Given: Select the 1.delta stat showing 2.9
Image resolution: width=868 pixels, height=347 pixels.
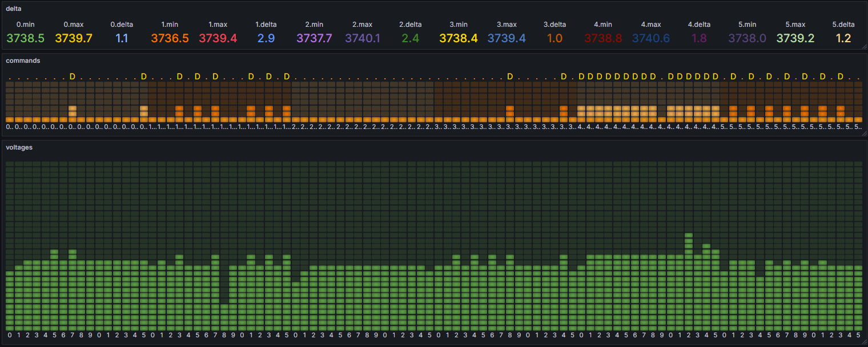Looking at the screenshot, I should click(x=266, y=38).
